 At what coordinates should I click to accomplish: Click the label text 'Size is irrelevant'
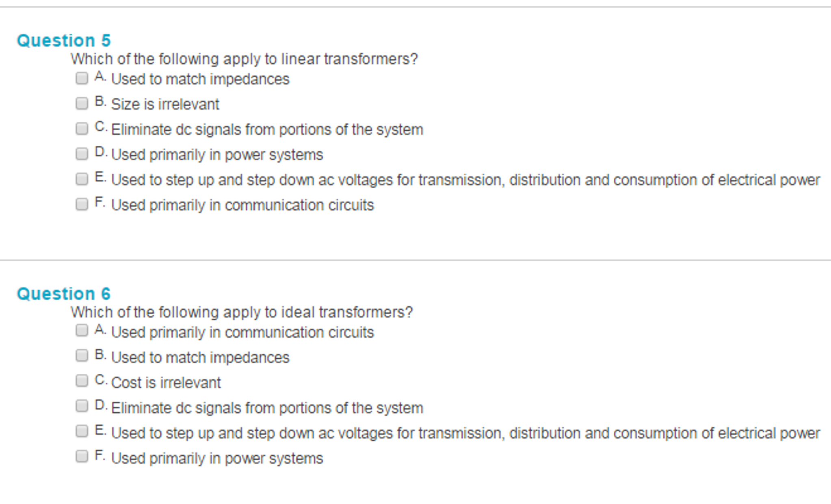164,104
